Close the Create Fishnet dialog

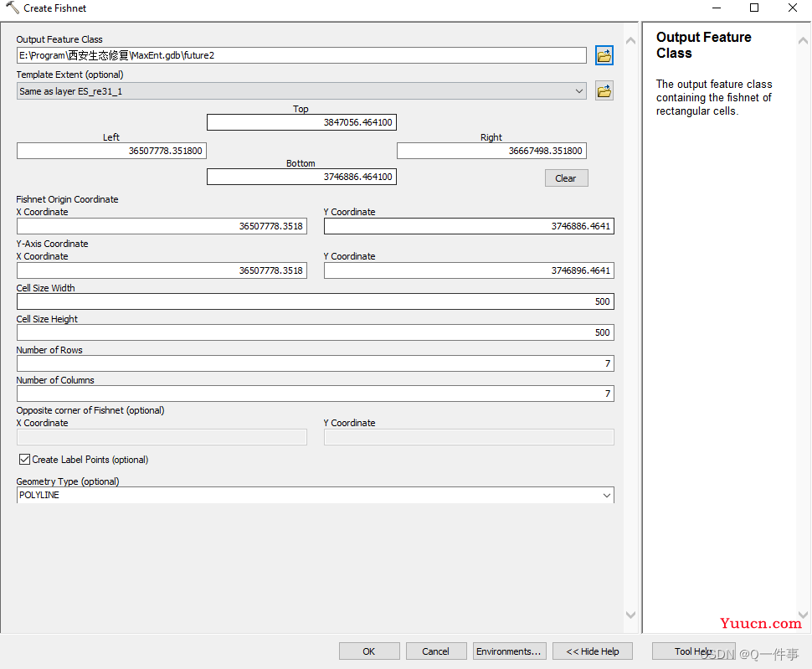(792, 8)
